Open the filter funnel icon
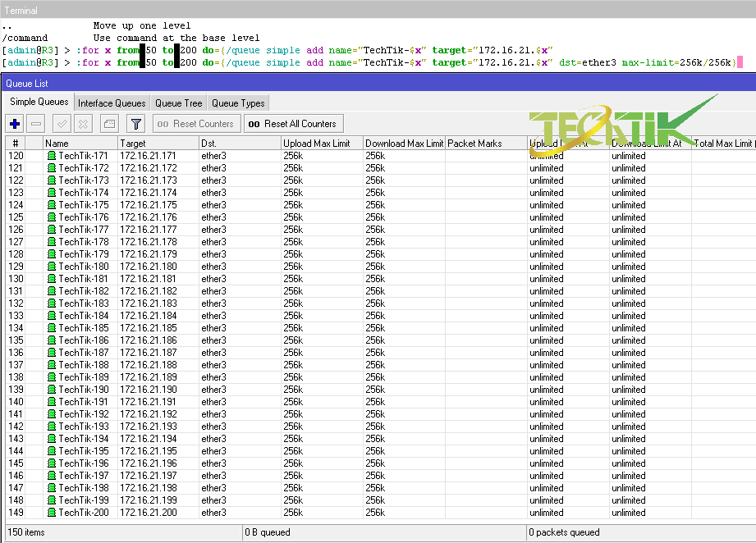 [x=136, y=124]
